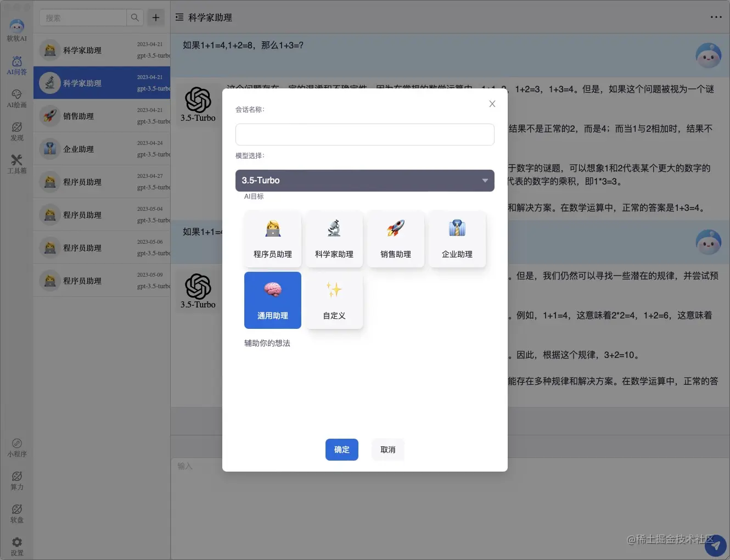
Task: Open 工具箱 in the left sidebar
Action: [16, 164]
